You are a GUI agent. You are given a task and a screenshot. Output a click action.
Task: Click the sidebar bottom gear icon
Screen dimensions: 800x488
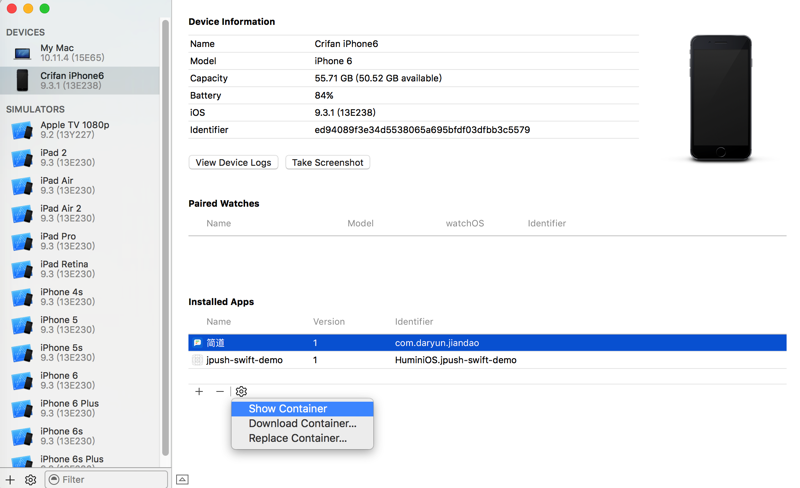[x=31, y=480]
